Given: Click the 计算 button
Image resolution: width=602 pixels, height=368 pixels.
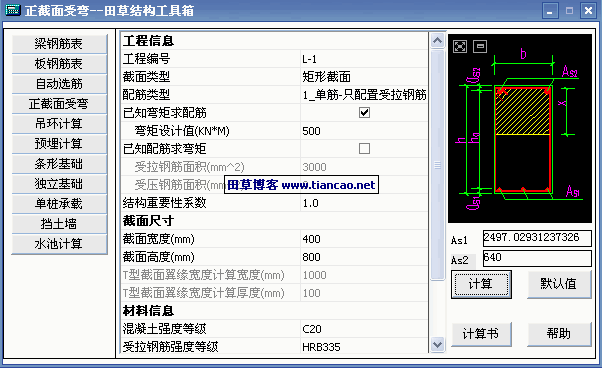Looking at the screenshot, I should click(x=481, y=284).
